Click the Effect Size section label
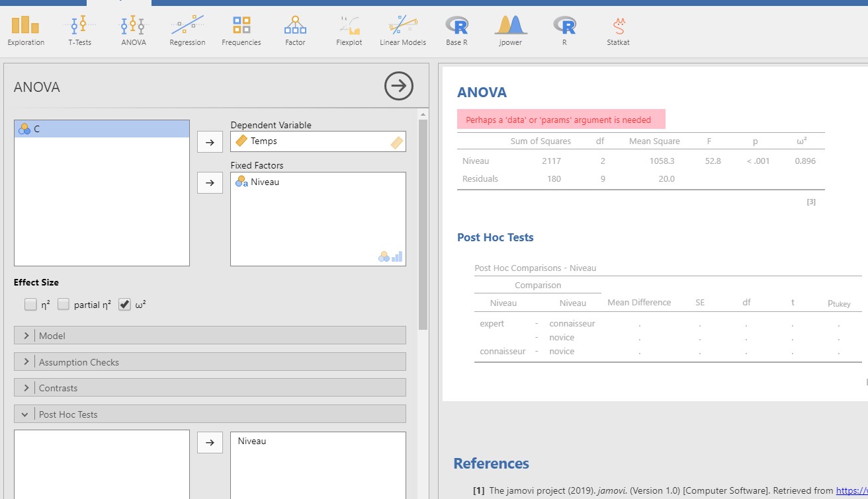This screenshot has width=868, height=499. [36, 282]
